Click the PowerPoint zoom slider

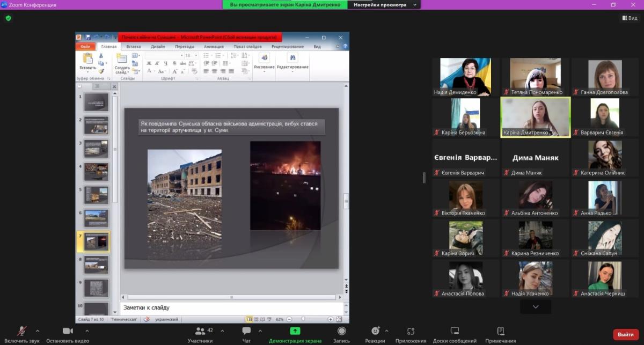303,319
